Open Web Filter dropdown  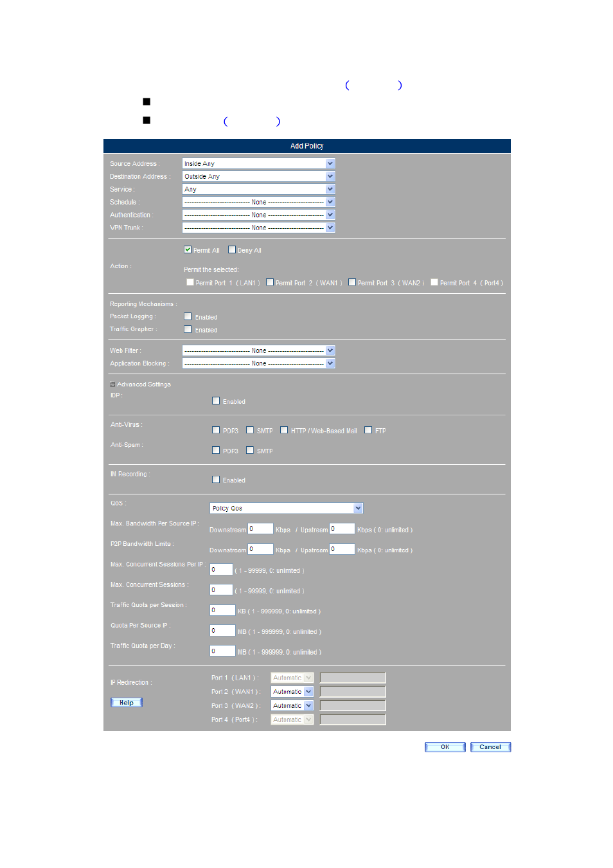coord(258,350)
